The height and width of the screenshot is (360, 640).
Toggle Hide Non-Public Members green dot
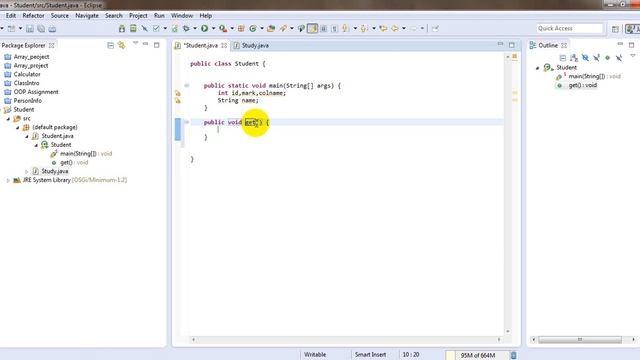tap(607, 58)
